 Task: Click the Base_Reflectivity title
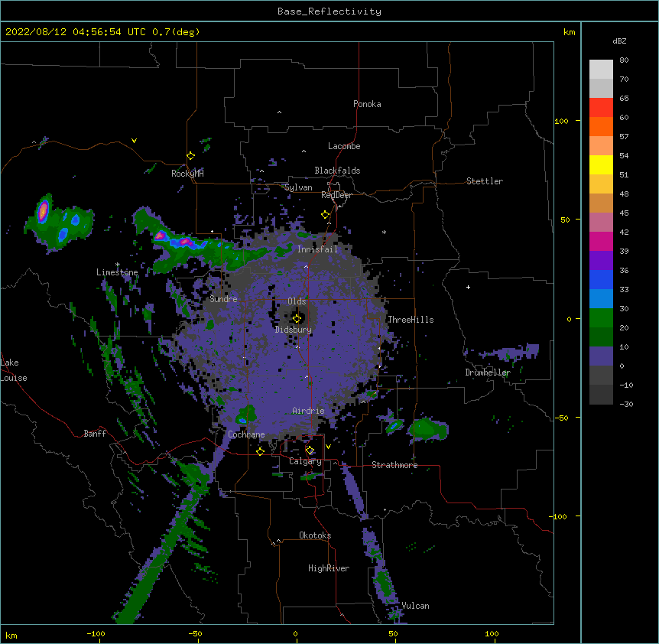[329, 11]
